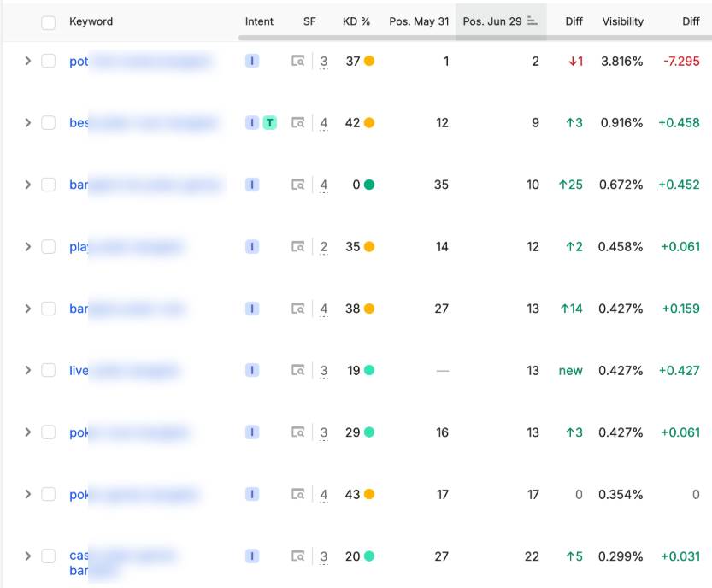Viewport: 712px width, 588px height.
Task: Select checkbox on the row with KD 38
Action: tap(48, 309)
